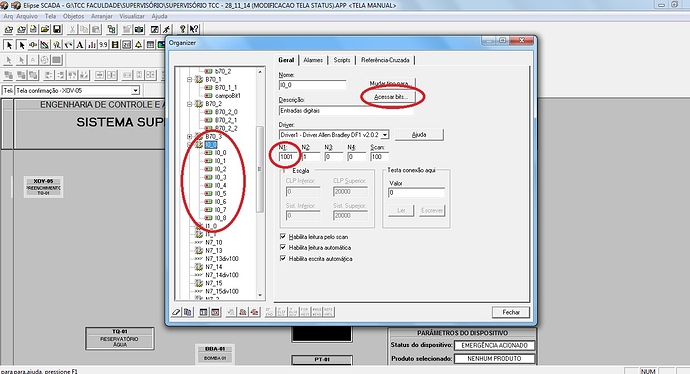690x374 pixels.
Task: Select the 9.9 numeric display tool
Action: pos(103,45)
